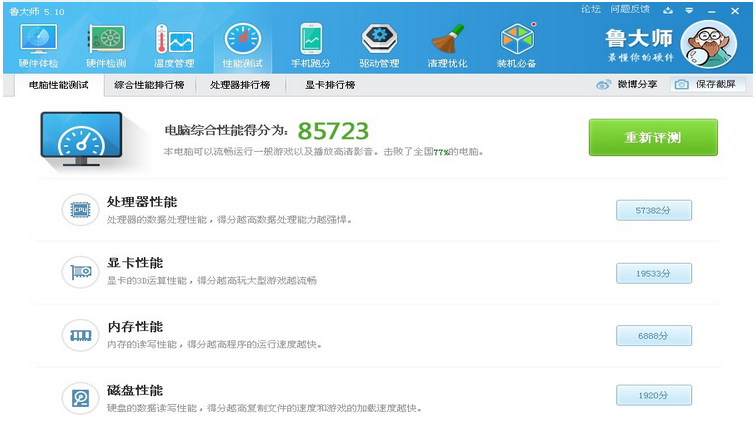Click the 磁盘性能 heading
Image resolution: width=756 pixels, height=447 pixels.
tap(135, 390)
